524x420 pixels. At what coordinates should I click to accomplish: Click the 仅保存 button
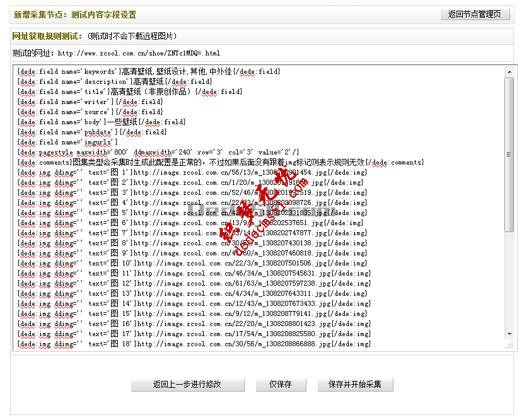click(x=281, y=385)
